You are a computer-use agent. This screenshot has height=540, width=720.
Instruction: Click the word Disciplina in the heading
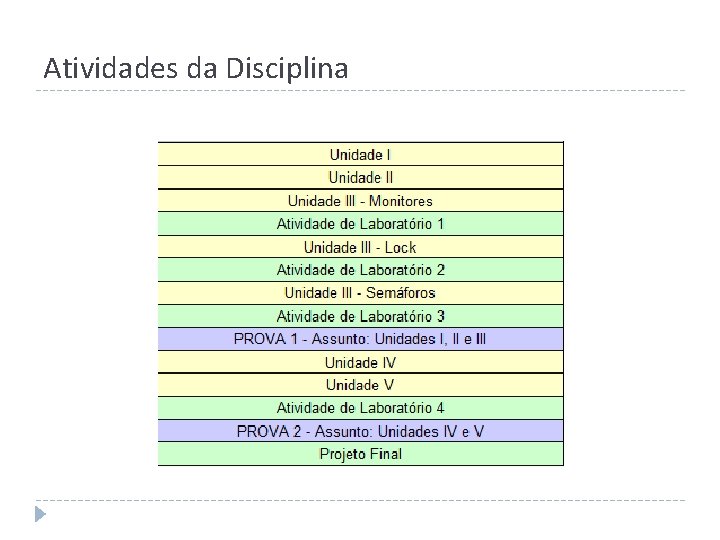click(287, 68)
